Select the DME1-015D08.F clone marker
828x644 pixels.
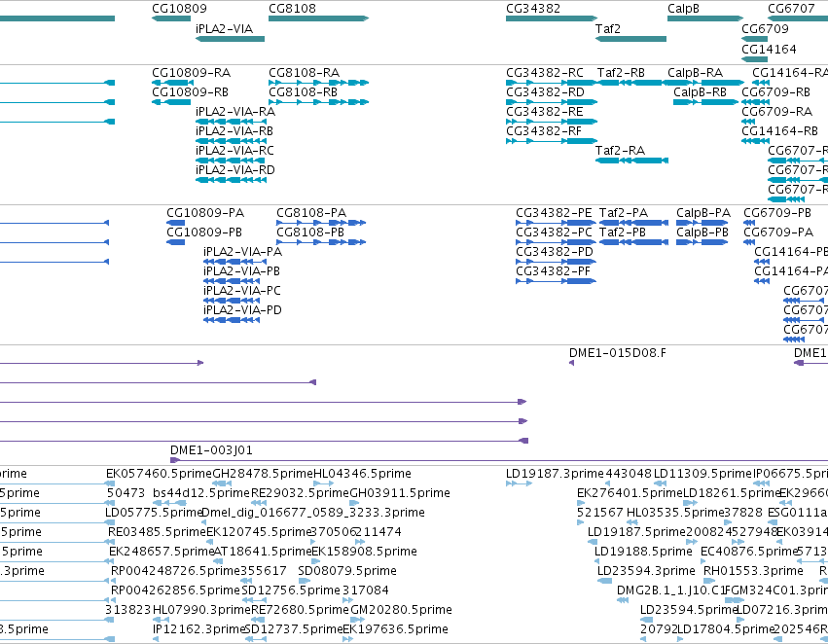pos(571,363)
